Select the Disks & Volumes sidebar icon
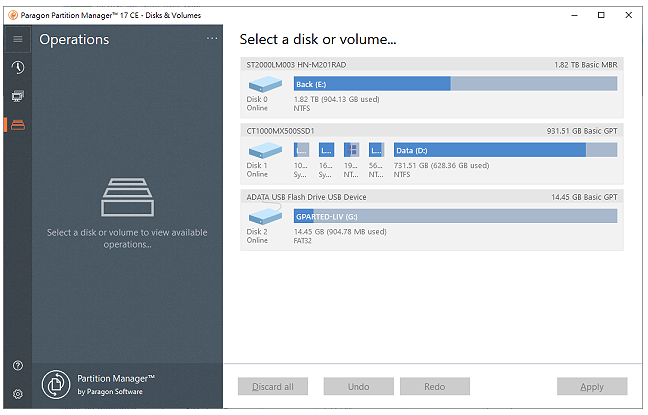This screenshot has height=415, width=648. 18,125
